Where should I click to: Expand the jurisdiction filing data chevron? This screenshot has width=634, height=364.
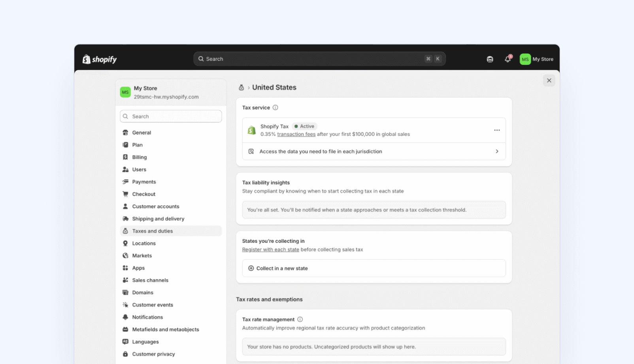[497, 151]
